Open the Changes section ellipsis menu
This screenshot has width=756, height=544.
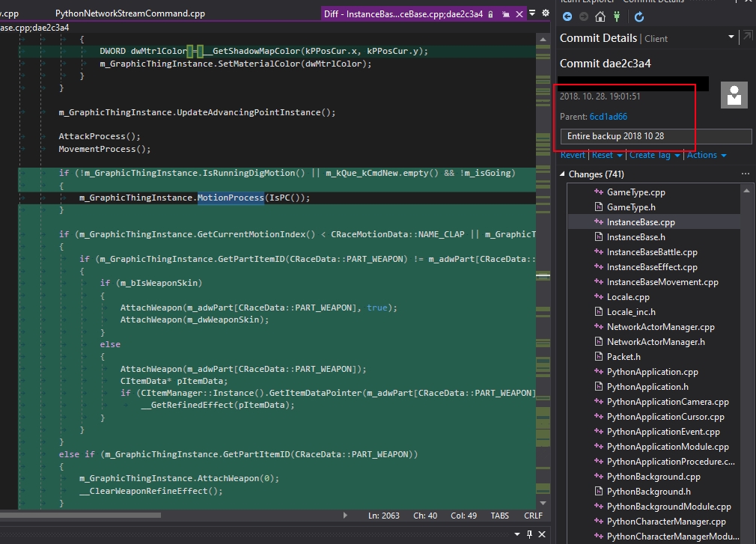click(746, 174)
